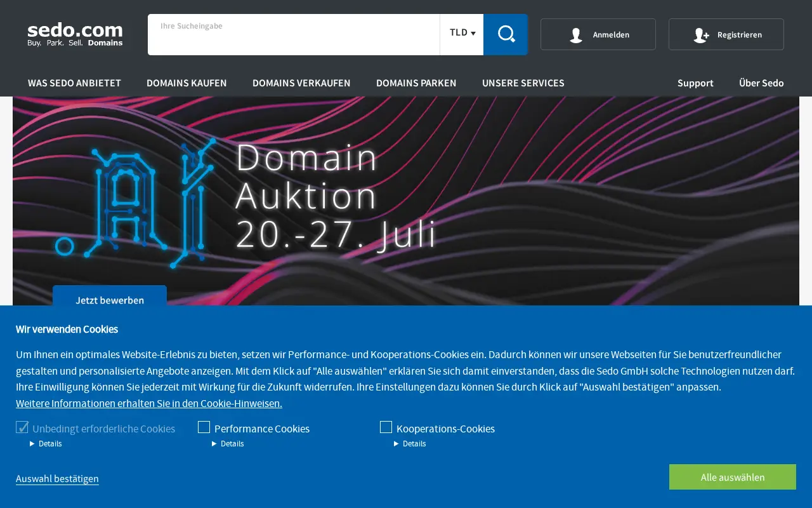This screenshot has height=508, width=812.
Task: Open the Domains kaufen menu
Action: pos(187,83)
